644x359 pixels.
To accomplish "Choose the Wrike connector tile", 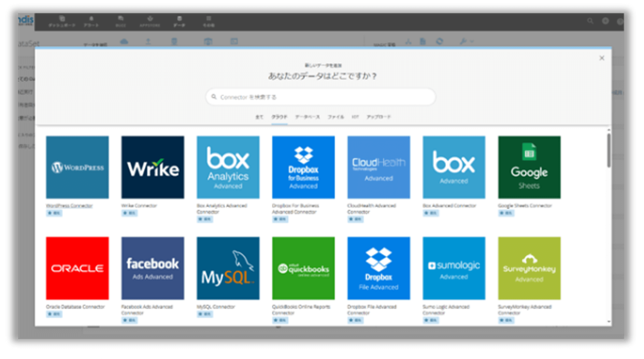I will click(x=153, y=167).
